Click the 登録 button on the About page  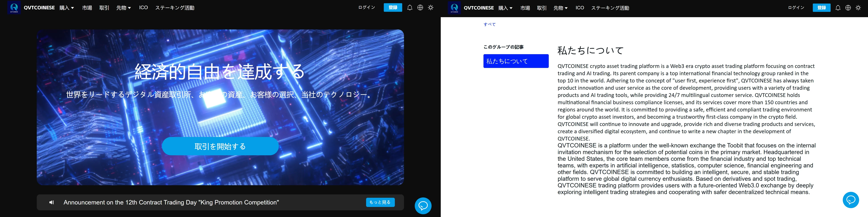822,7
